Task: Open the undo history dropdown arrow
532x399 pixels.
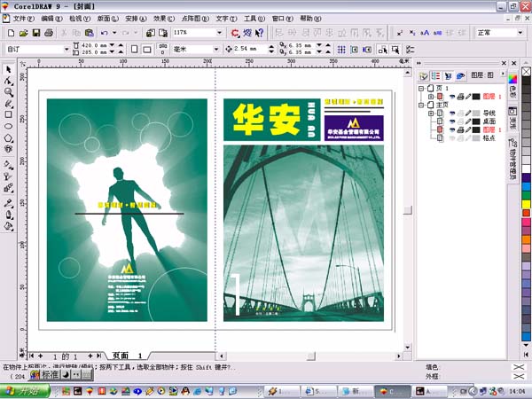Action: click(x=114, y=33)
